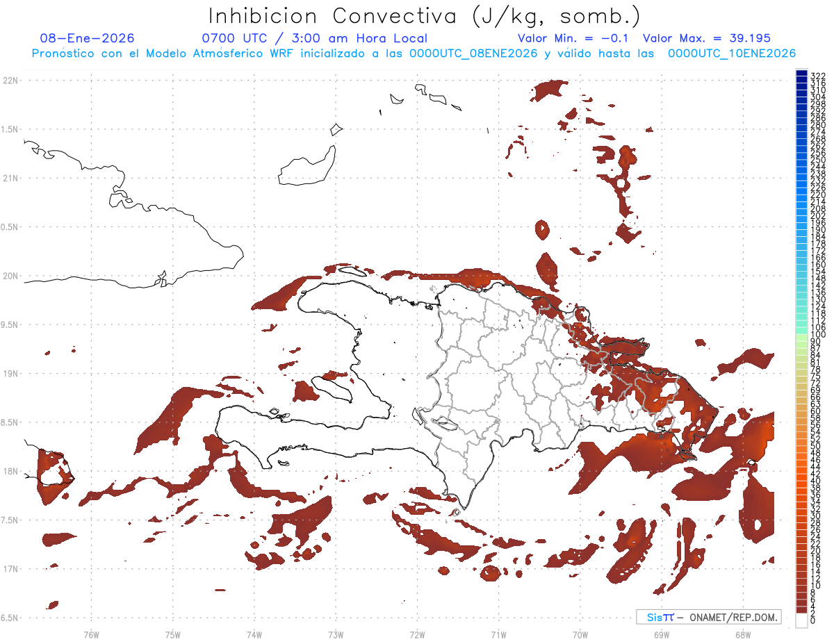Click the WRF forecast description line starting "Pronóstico"
The height and width of the screenshot is (644, 834).
[x=414, y=53]
